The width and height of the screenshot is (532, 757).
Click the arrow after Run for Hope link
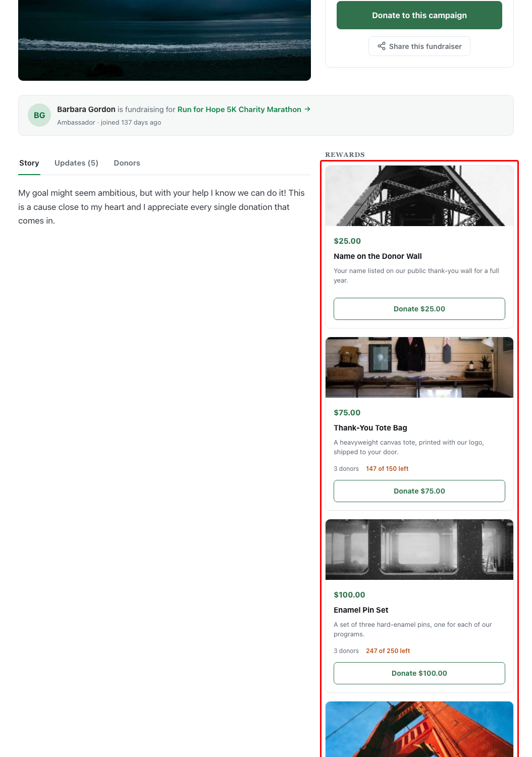(x=307, y=109)
